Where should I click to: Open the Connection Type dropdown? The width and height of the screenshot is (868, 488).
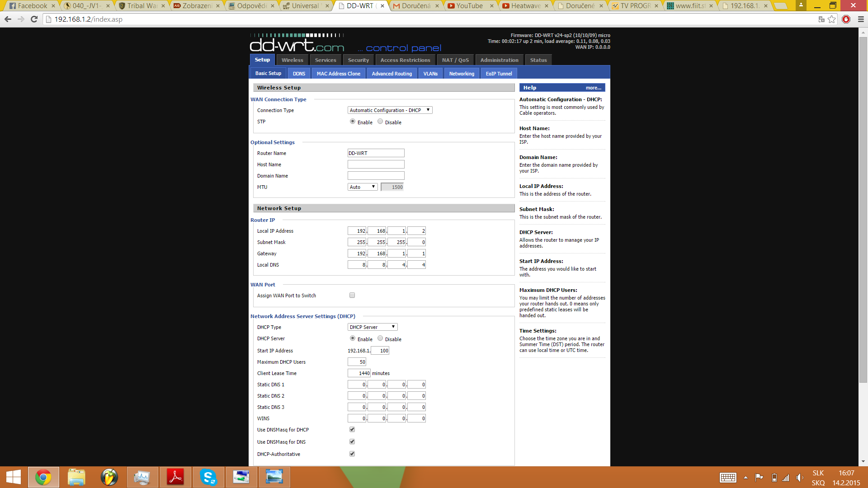click(390, 110)
